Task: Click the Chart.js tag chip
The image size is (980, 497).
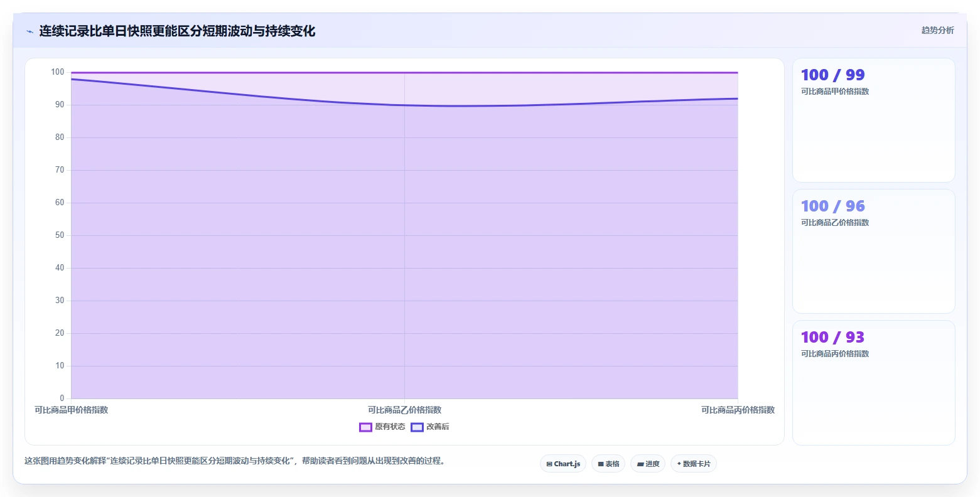Action: (563, 464)
